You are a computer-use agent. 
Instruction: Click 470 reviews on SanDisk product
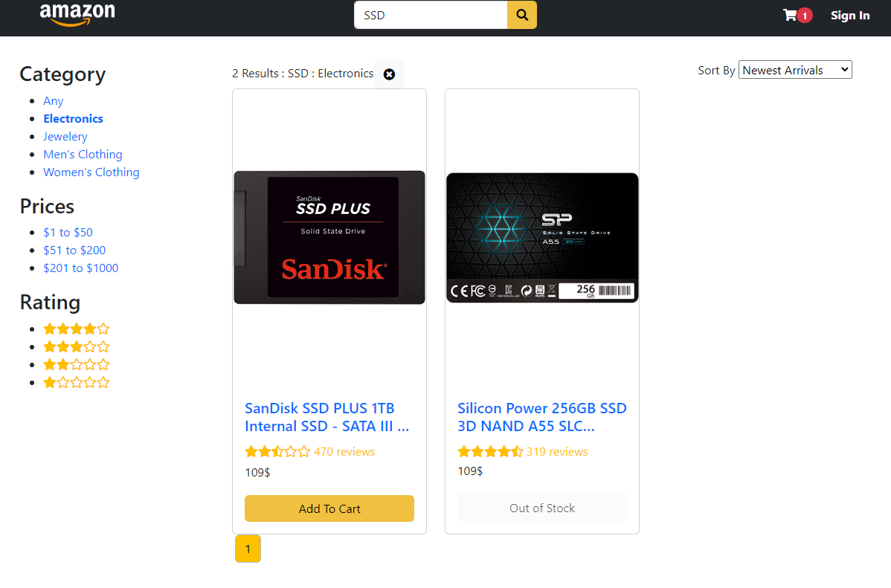pyautogui.click(x=344, y=452)
